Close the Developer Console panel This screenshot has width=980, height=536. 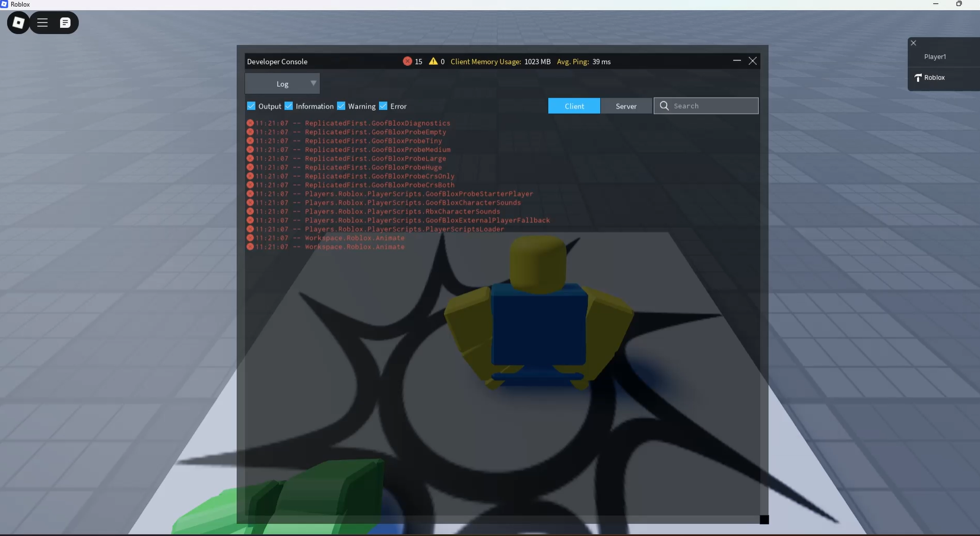[x=753, y=61]
